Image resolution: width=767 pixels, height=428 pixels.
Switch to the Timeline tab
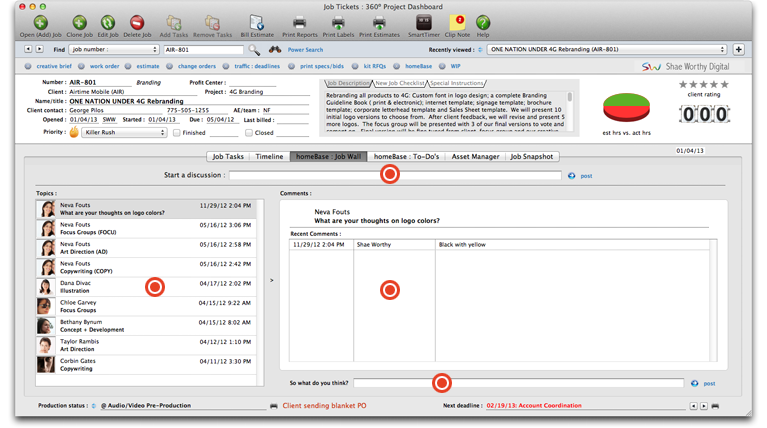pyautogui.click(x=269, y=156)
